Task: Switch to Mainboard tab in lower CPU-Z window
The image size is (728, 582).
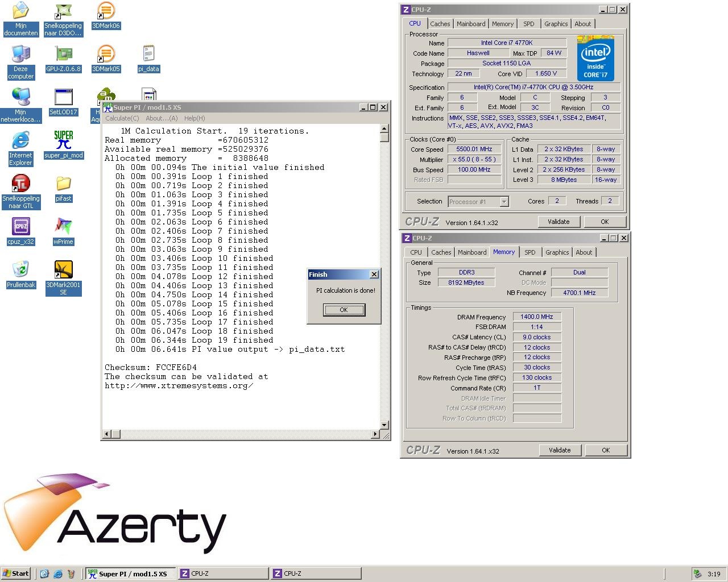Action: pyautogui.click(x=472, y=252)
